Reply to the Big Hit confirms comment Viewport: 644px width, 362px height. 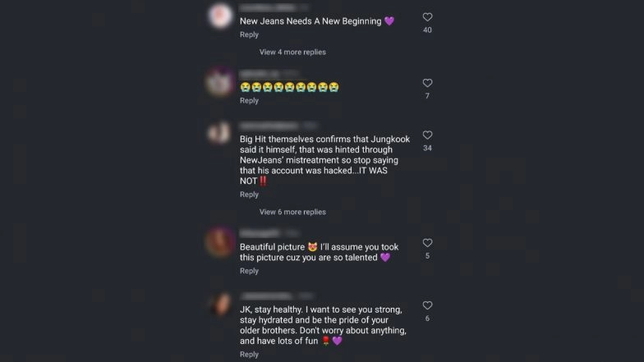click(x=250, y=194)
